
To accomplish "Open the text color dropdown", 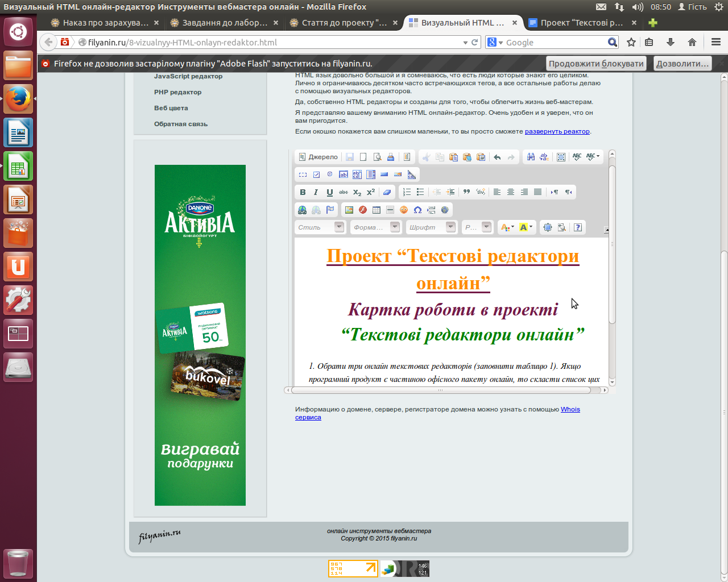I will click(x=507, y=227).
